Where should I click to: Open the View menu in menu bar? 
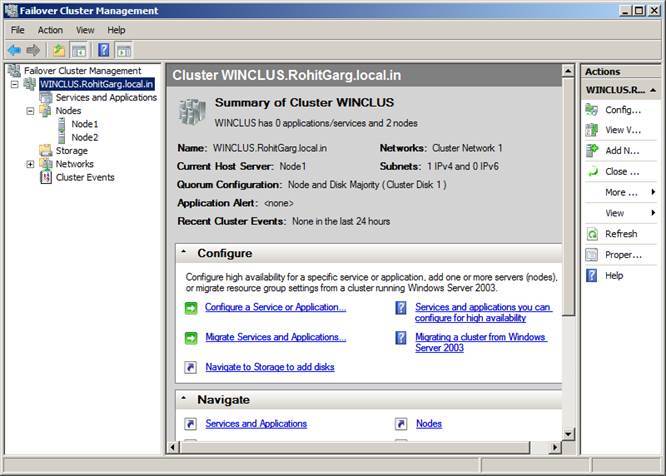pyautogui.click(x=85, y=30)
